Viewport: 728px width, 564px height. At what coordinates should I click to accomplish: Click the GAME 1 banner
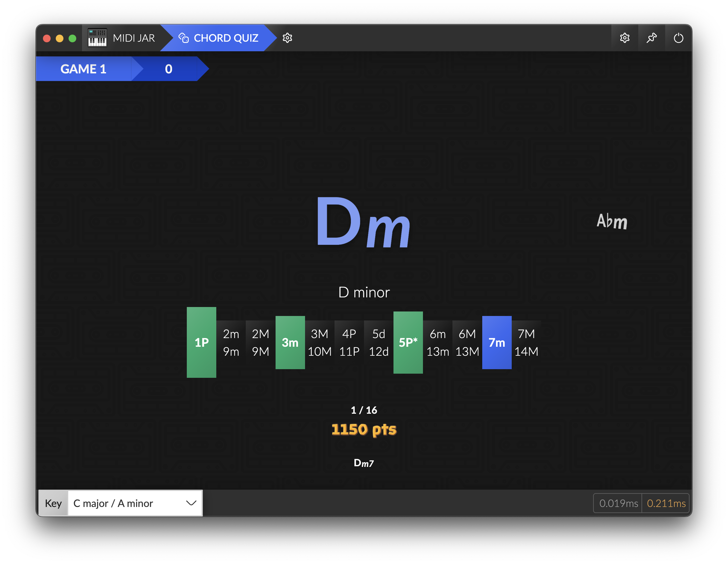click(x=83, y=69)
